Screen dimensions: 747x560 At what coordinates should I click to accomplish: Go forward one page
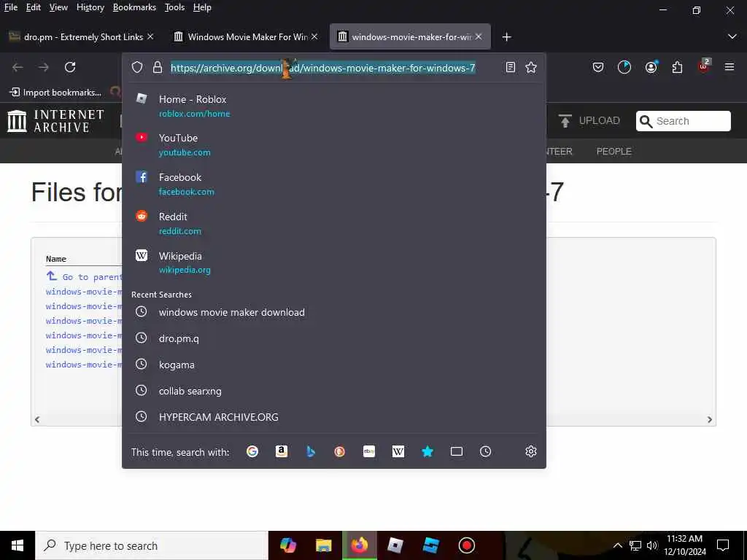point(44,67)
